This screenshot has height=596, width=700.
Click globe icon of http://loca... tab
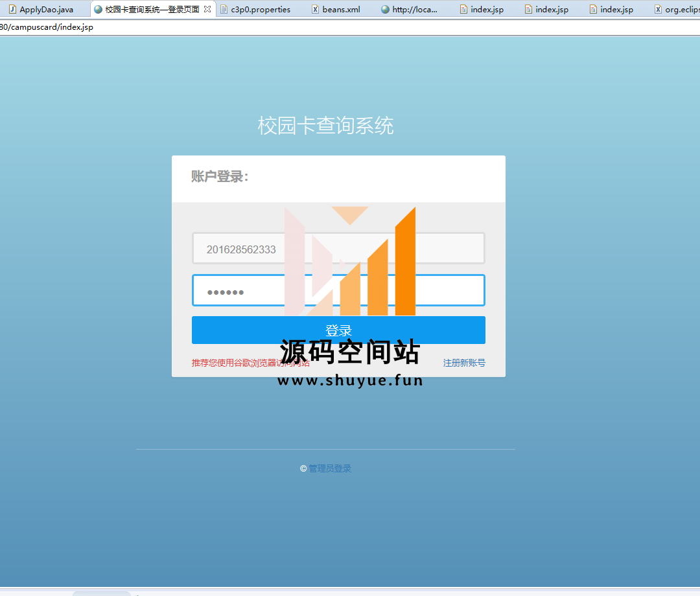click(x=385, y=10)
